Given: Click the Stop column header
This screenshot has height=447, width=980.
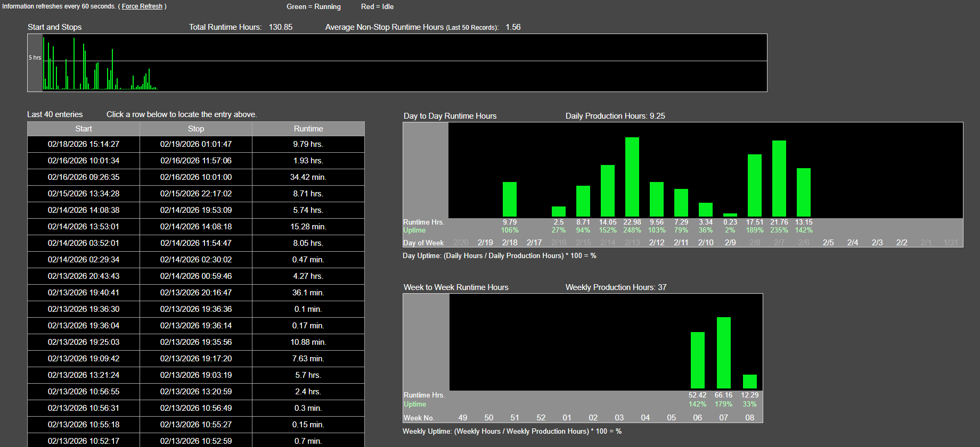Looking at the screenshot, I should pos(195,129).
